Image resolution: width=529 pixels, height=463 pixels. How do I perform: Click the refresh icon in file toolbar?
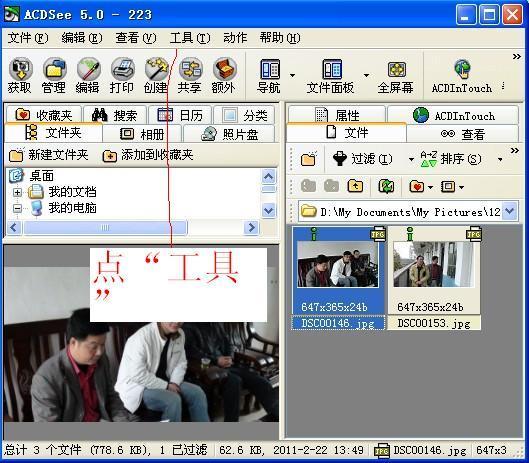point(386,186)
